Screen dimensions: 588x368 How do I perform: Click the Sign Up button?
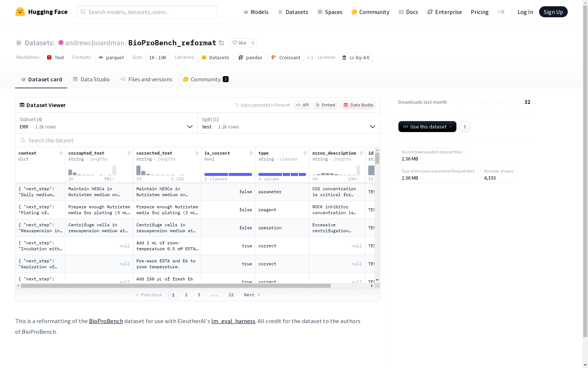tap(553, 12)
